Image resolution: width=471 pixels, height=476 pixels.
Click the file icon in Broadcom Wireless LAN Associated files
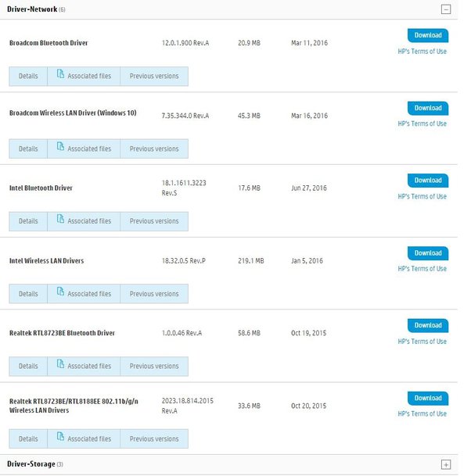tap(59, 149)
